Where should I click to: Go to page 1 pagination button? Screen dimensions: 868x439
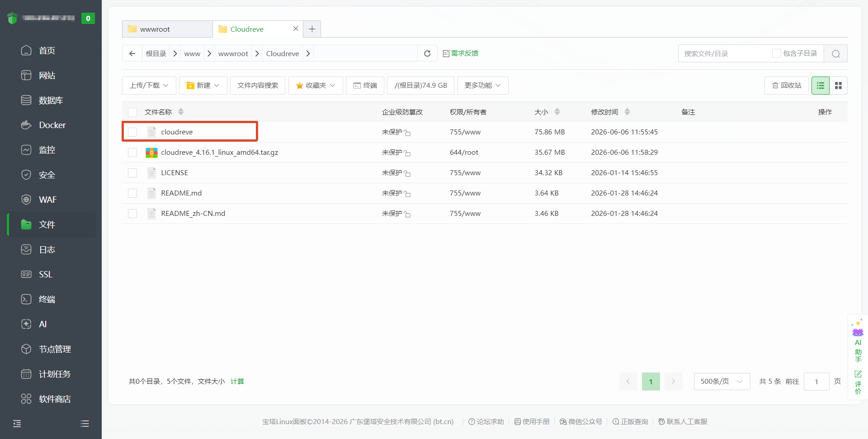pyautogui.click(x=651, y=382)
